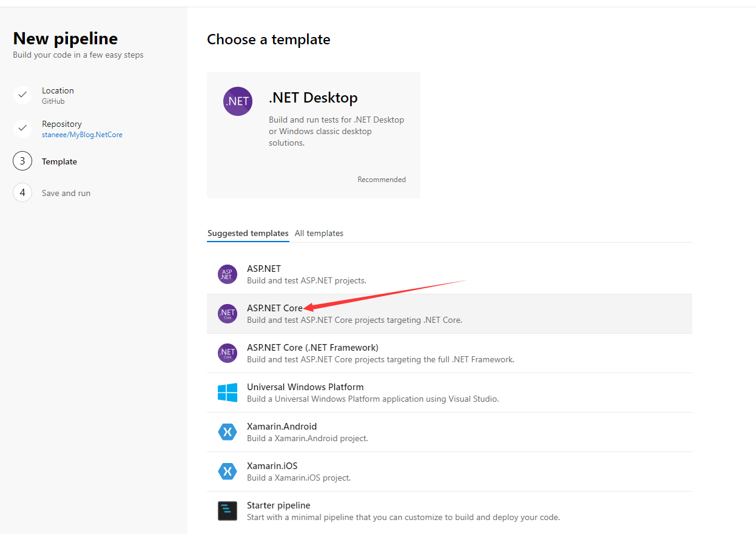Click the Repository step checkmark icon
756x534 pixels.
coord(22,129)
